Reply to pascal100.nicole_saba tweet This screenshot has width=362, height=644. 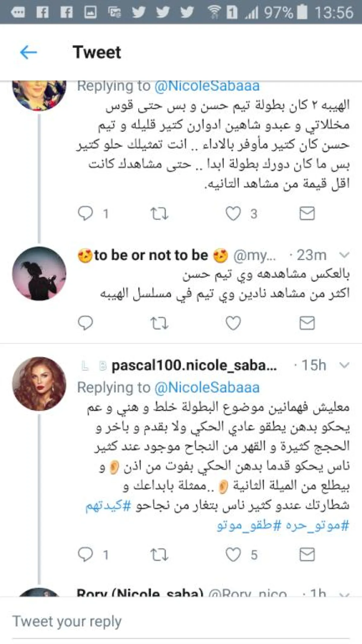click(85, 555)
